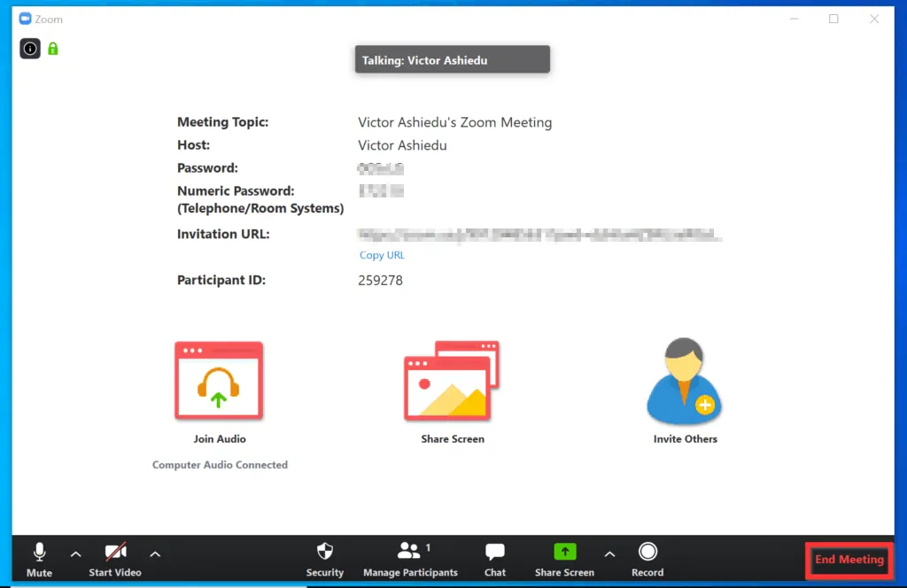Screen dimensions: 907x588
Task: Click the green encryption lock icon
Action: click(52, 49)
